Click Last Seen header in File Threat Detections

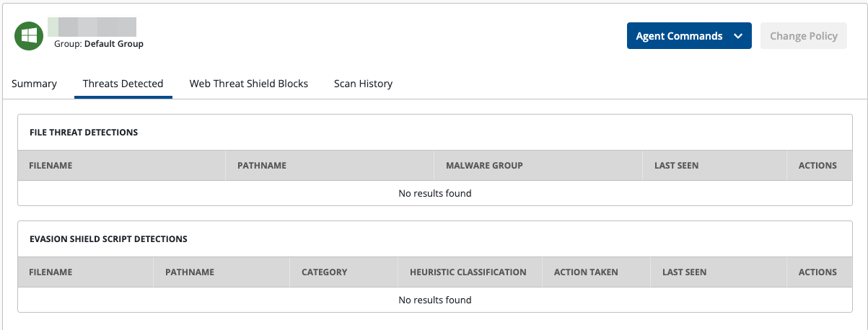(x=676, y=166)
